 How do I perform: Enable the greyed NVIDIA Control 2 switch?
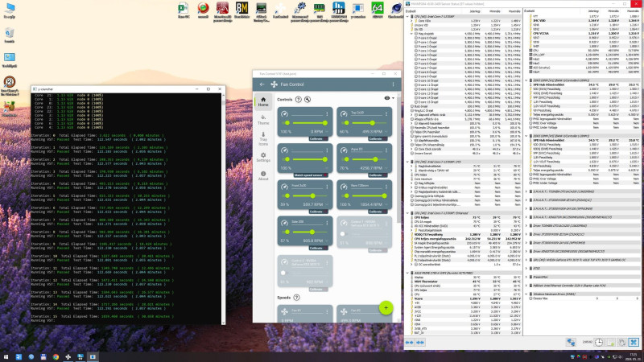(x=284, y=273)
